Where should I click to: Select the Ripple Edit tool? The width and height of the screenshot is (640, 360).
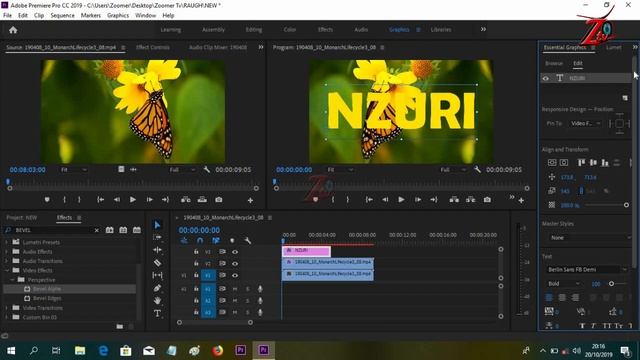click(157, 250)
